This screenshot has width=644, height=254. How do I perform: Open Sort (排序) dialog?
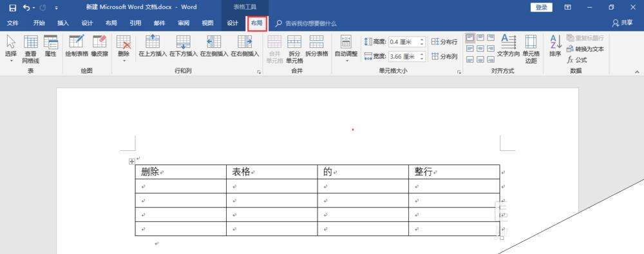coord(555,46)
